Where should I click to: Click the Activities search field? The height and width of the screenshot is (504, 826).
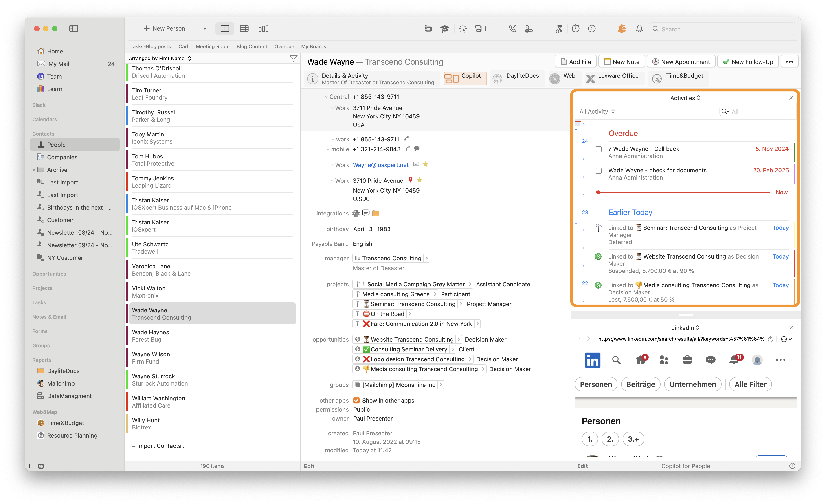click(756, 112)
